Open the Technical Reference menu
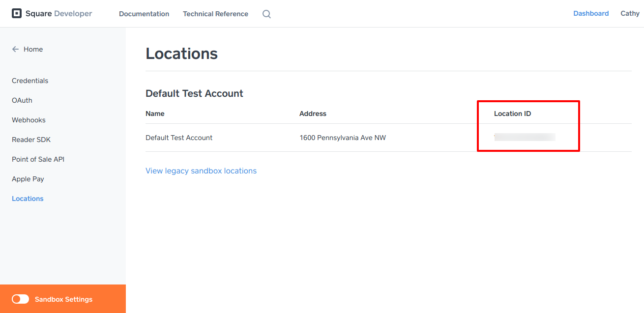 click(215, 14)
